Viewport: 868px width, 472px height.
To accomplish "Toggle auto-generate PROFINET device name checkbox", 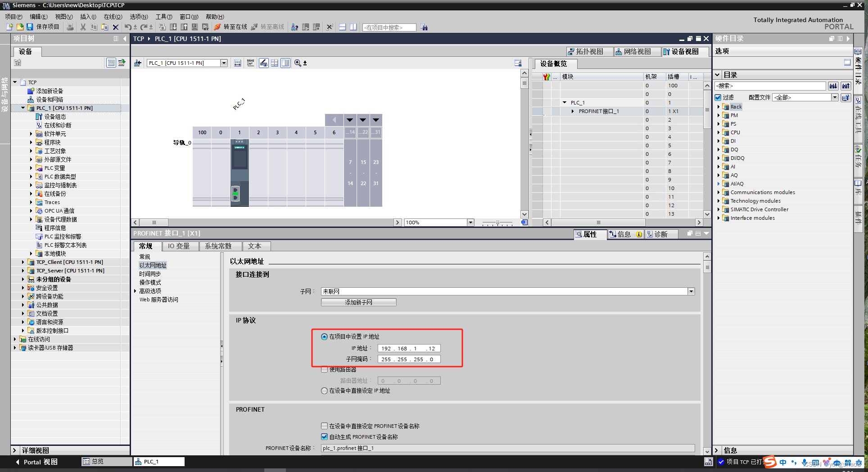I will (324, 436).
